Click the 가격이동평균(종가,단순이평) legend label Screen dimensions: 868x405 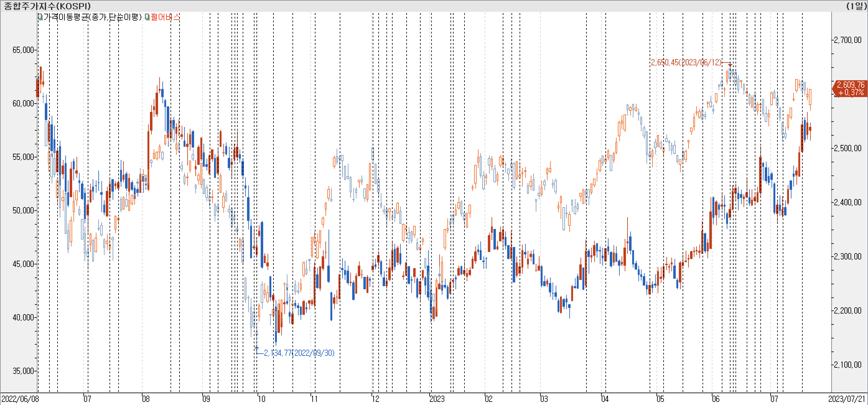coord(92,16)
